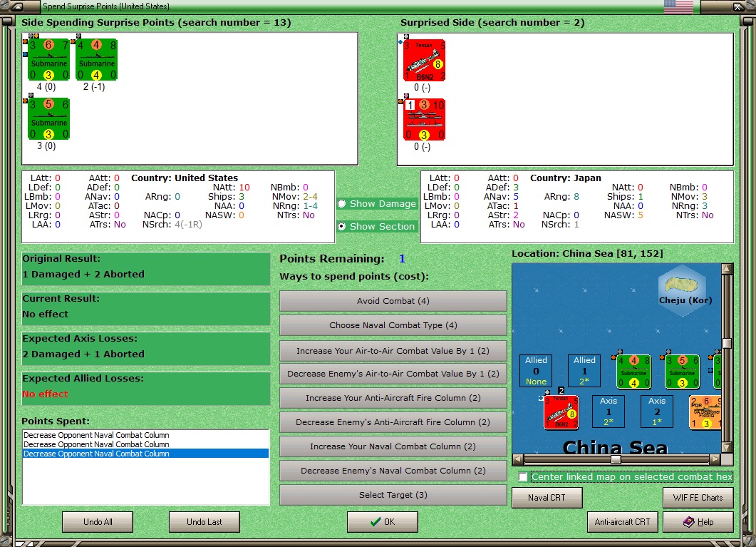Screen dimensions: 756x547
Task: Click Decrease Enemy's Anti-Aircraft Fire Column
Action: click(393, 422)
